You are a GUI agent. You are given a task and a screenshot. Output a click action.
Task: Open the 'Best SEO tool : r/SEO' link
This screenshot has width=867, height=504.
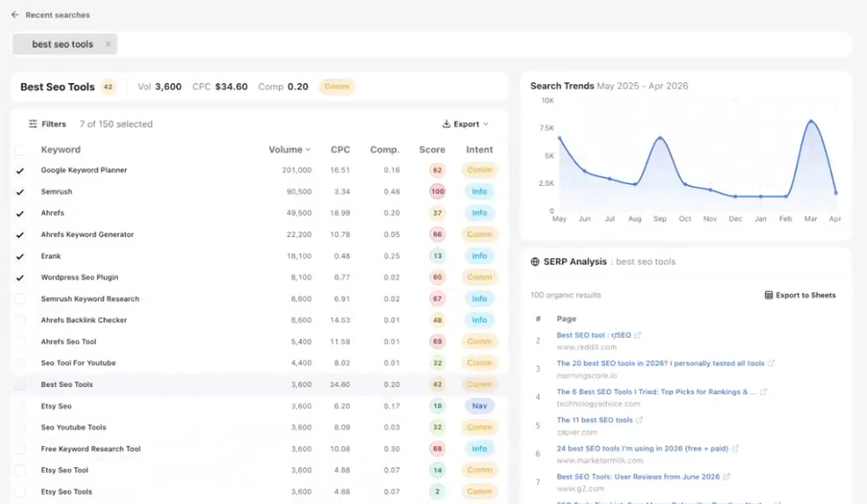click(593, 335)
